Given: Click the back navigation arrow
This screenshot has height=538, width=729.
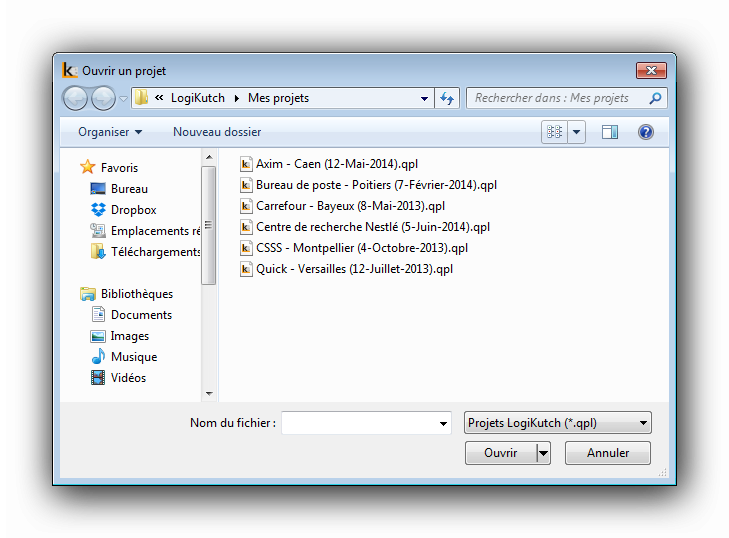Looking at the screenshot, I should [75, 98].
